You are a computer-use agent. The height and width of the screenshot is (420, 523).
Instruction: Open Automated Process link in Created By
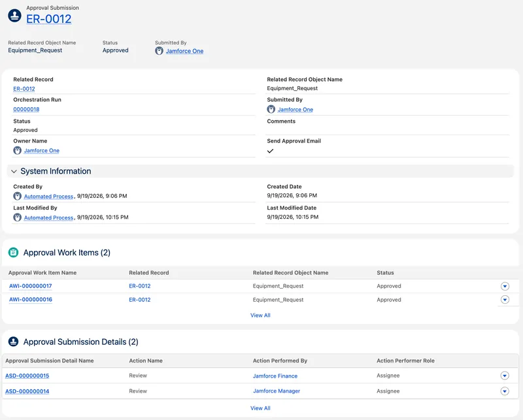click(x=48, y=197)
